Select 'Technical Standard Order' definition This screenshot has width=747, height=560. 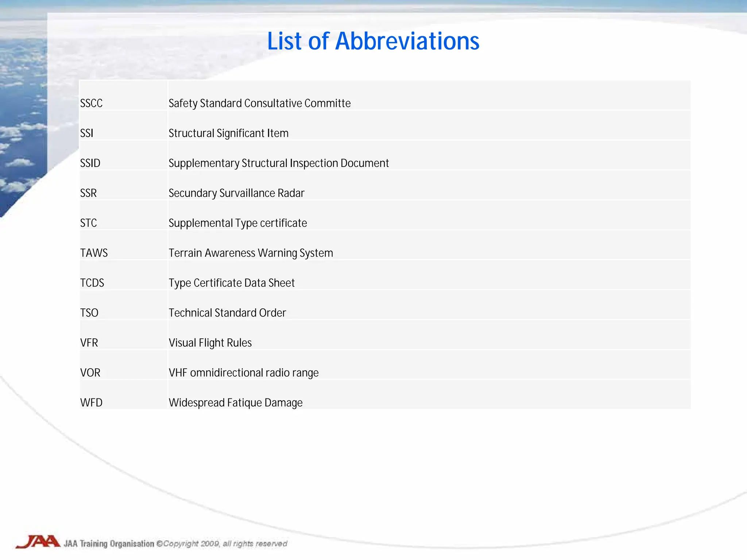[227, 313]
